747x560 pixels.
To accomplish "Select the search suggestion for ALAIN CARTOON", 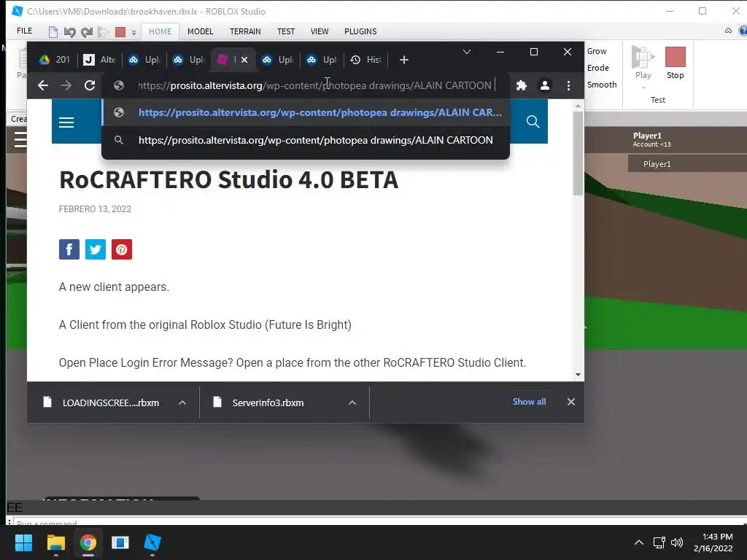I will coord(306,140).
